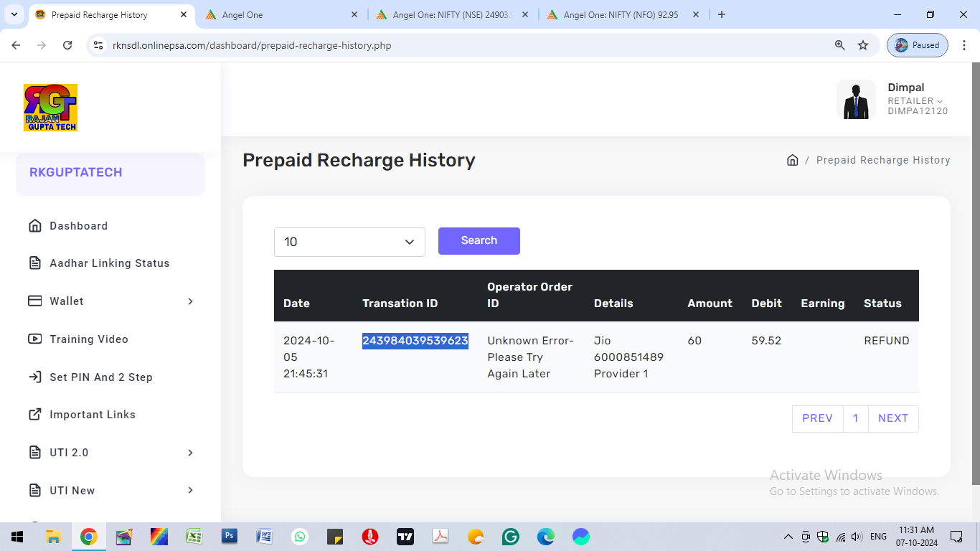The width and height of the screenshot is (980, 551).
Task: Click the Important Links external icon
Action: [x=34, y=415]
